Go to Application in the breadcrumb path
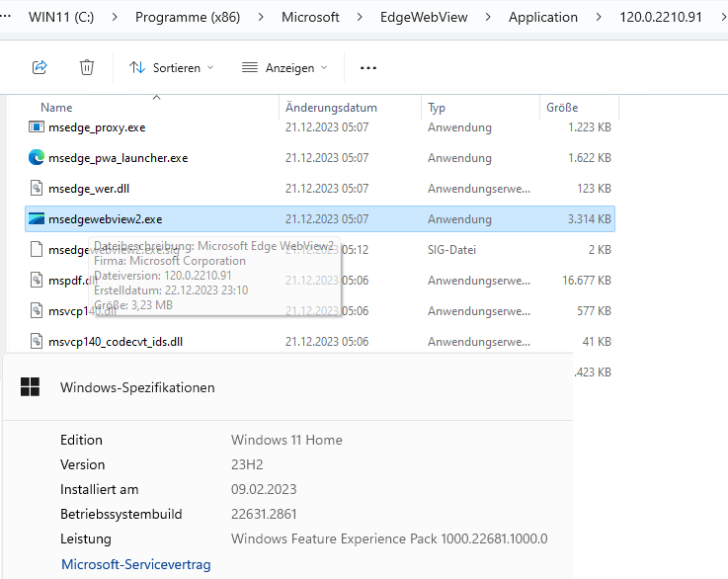The image size is (728, 579). point(542,17)
